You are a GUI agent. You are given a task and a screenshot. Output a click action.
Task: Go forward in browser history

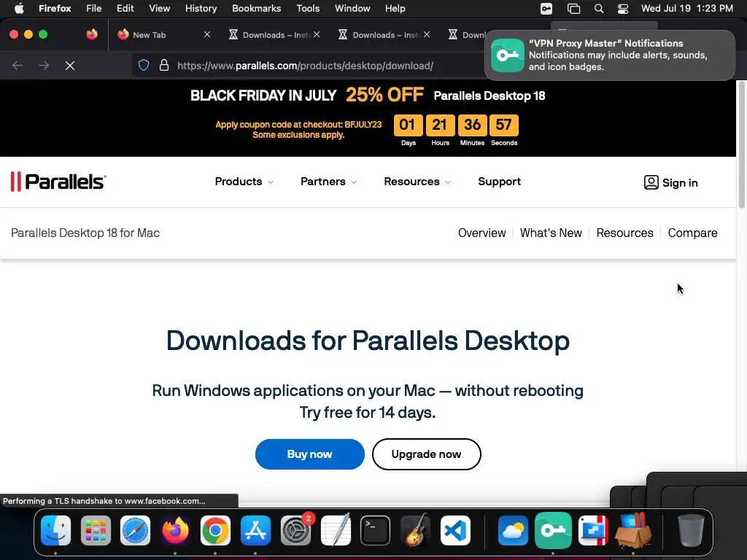click(44, 65)
